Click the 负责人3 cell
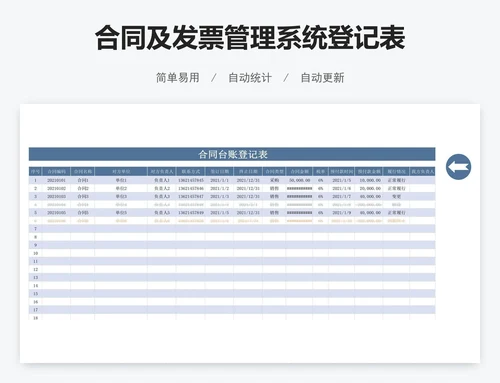This screenshot has height=383, width=500. coord(162,197)
